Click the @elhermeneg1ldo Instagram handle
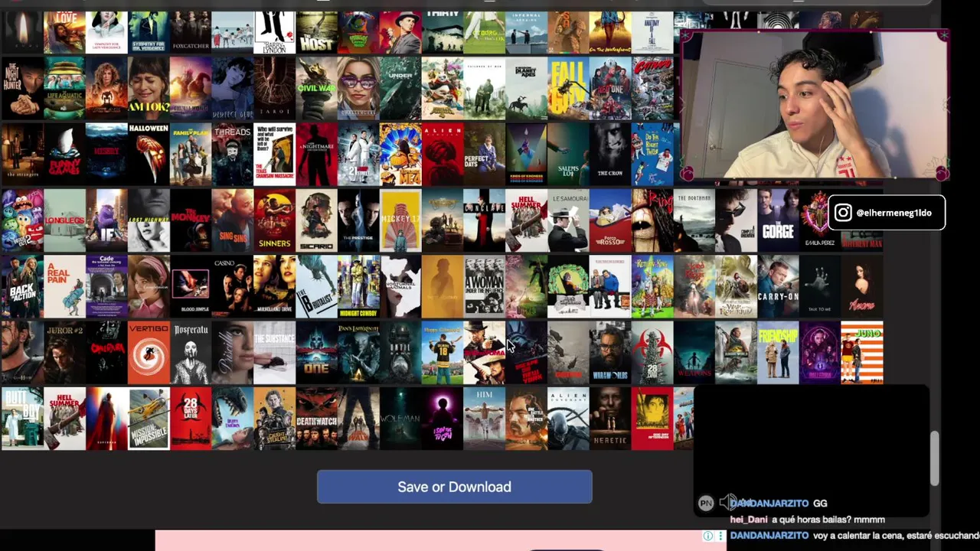 pos(893,213)
